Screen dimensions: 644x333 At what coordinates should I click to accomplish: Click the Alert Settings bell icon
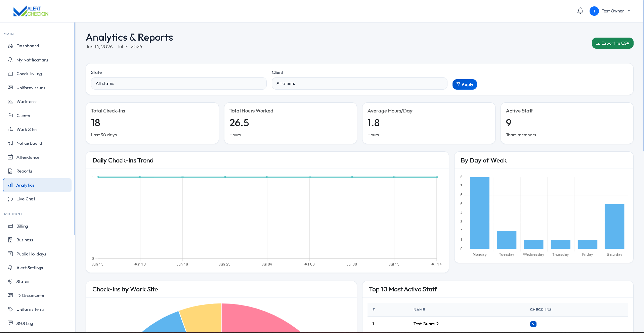click(x=10, y=268)
